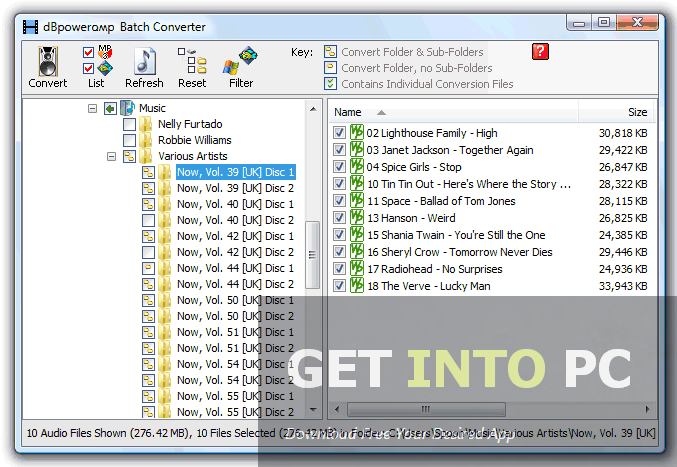Click file icon of 11 Space track

[357, 201]
